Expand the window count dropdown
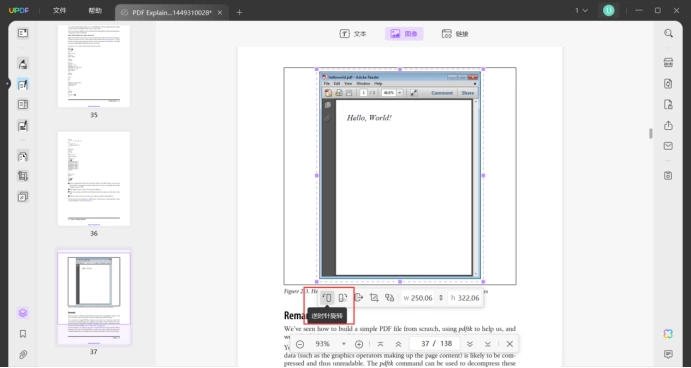The width and height of the screenshot is (691, 368). (582, 11)
